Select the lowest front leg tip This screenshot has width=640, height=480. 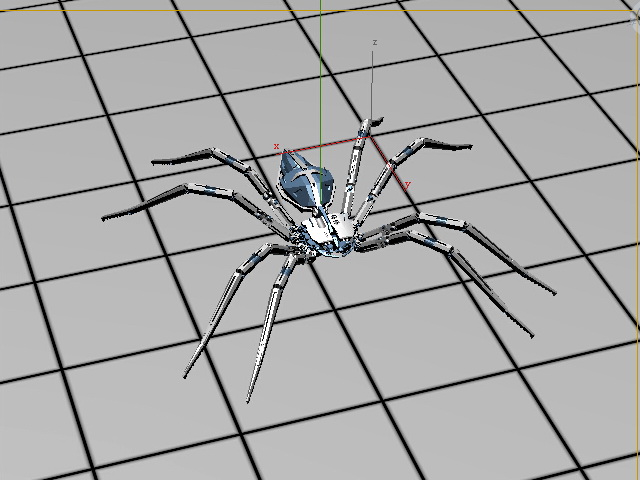coord(248,399)
